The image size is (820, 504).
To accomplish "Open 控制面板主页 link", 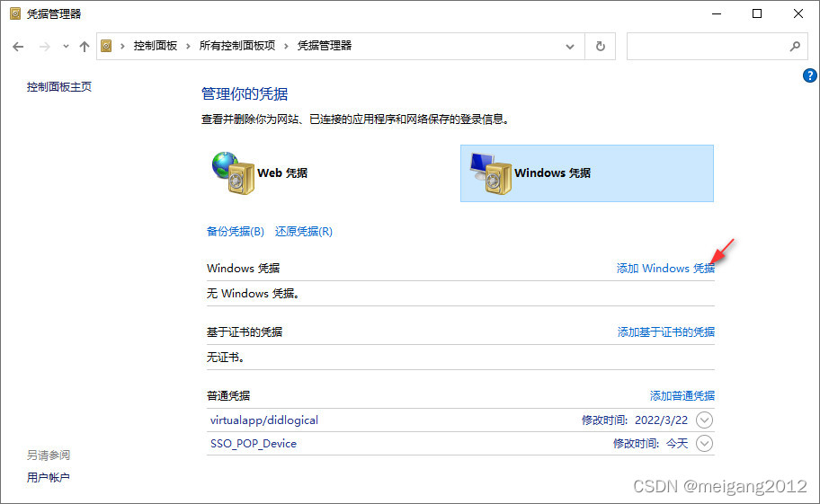I will (59, 87).
